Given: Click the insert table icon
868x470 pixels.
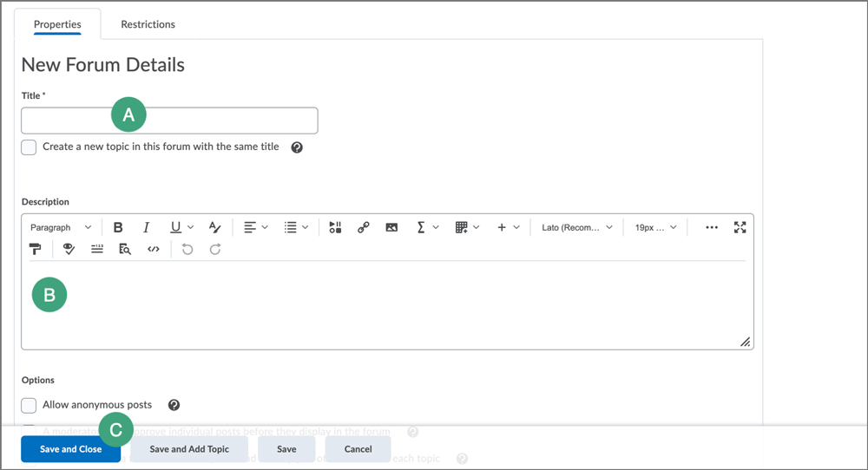Looking at the screenshot, I should (461, 227).
